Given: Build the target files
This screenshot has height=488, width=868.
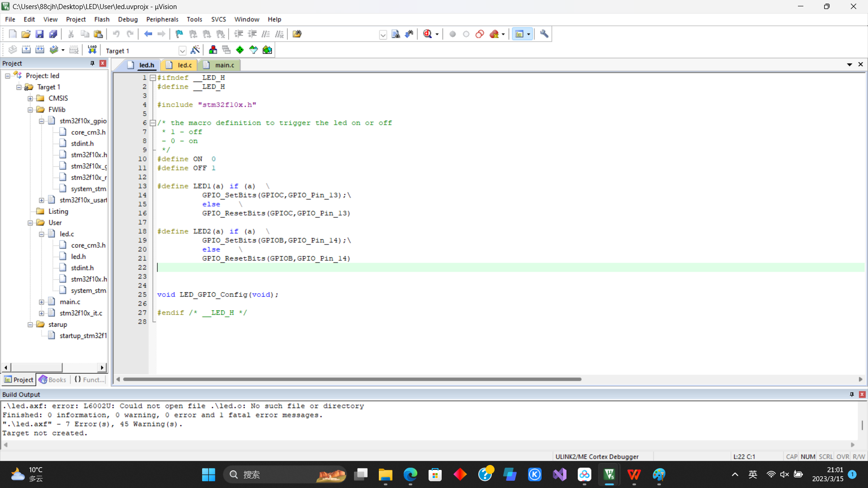Looking at the screenshot, I should point(26,50).
